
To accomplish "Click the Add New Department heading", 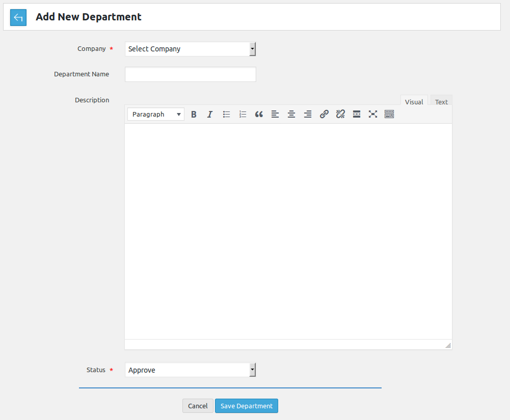I will point(89,17).
